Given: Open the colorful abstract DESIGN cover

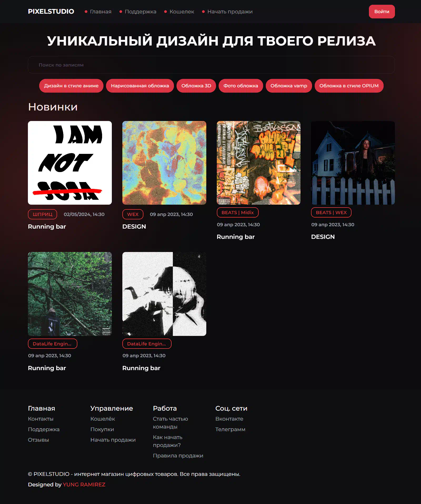Looking at the screenshot, I should [164, 163].
